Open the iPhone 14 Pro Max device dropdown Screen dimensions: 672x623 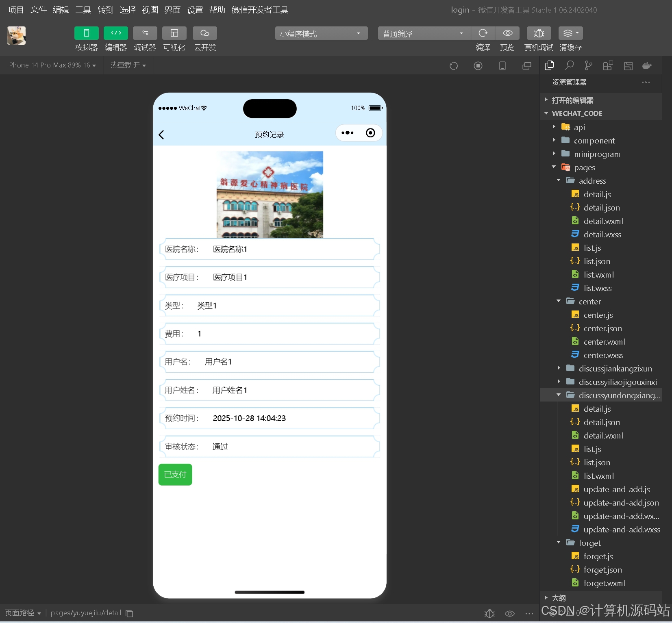(51, 65)
